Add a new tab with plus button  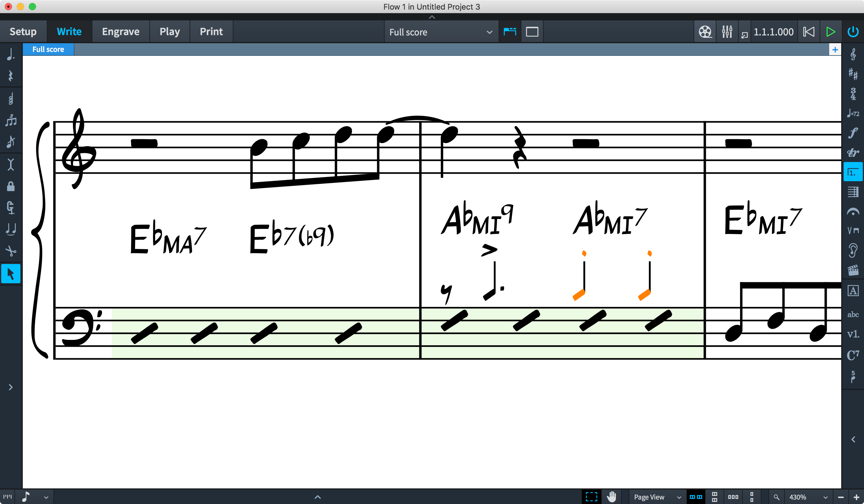pyautogui.click(x=835, y=49)
